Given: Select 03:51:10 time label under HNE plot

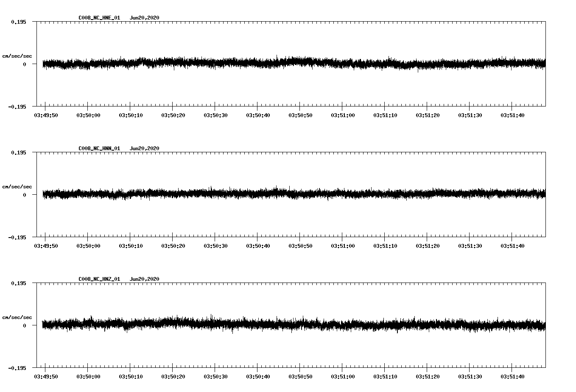Looking at the screenshot, I should click(x=385, y=115).
